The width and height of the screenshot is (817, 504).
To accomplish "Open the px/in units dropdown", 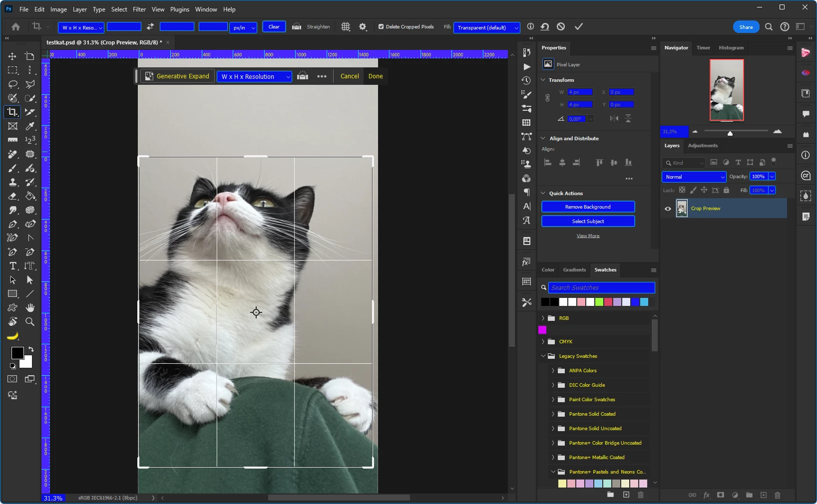I will pos(244,27).
